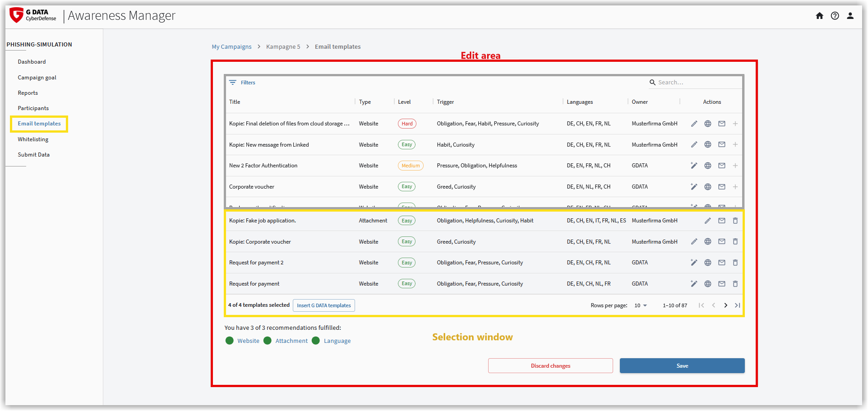Copy-edit unselected 'Corporate voucher' template
This screenshot has height=411, width=868.
pos(694,187)
